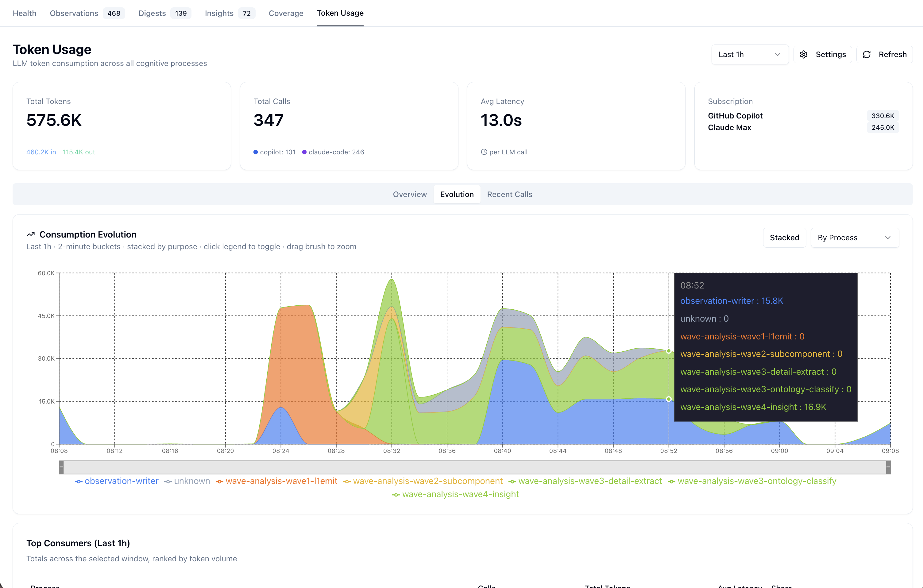Click the 08:52 x-axis label
The width and height of the screenshot is (923, 588).
point(669,451)
